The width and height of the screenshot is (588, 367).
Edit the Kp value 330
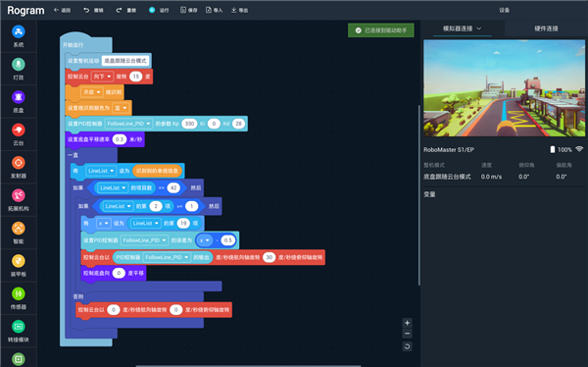[189, 124]
